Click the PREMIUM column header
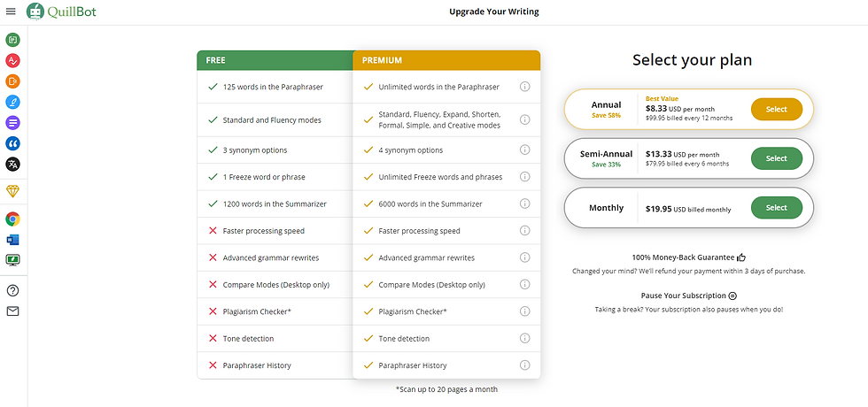This screenshot has height=407, width=868. [x=446, y=60]
